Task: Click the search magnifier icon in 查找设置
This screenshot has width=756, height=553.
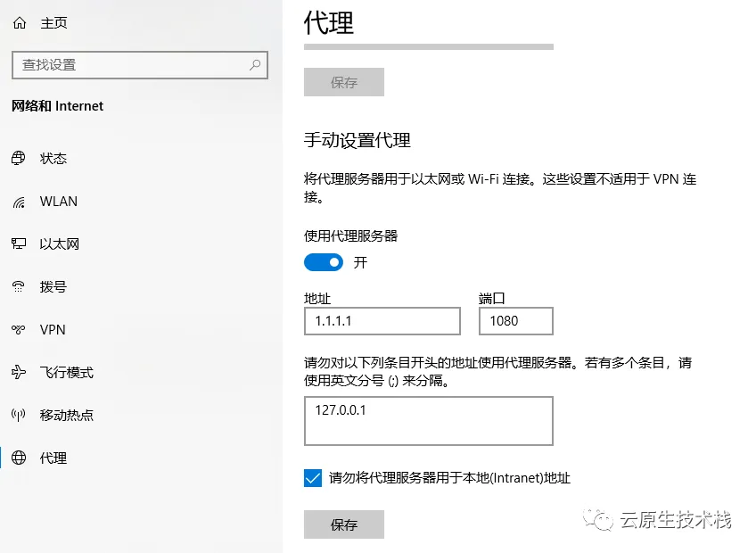Action: click(255, 64)
